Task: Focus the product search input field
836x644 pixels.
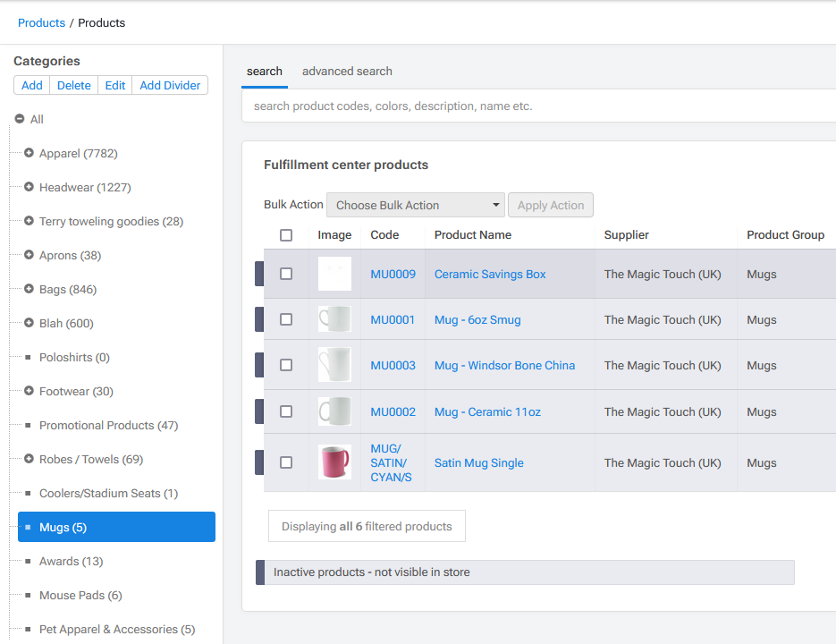Action: 538,106
